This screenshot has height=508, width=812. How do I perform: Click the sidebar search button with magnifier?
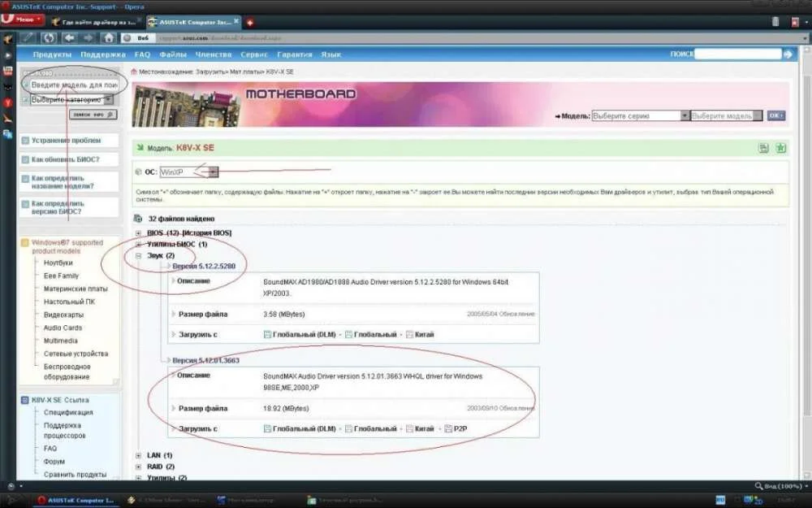93,115
